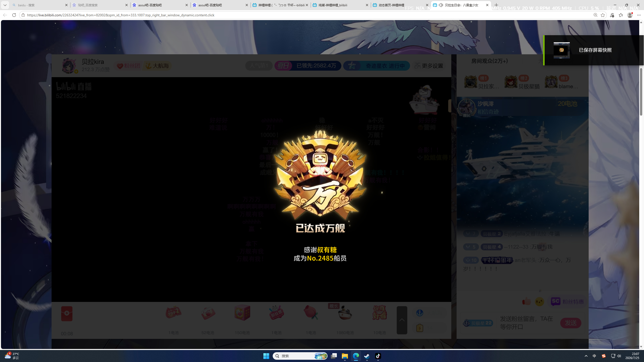Image resolution: width=644 pixels, height=362 pixels.
Task: Expand the gift panel with the up chevron
Action: [402, 320]
